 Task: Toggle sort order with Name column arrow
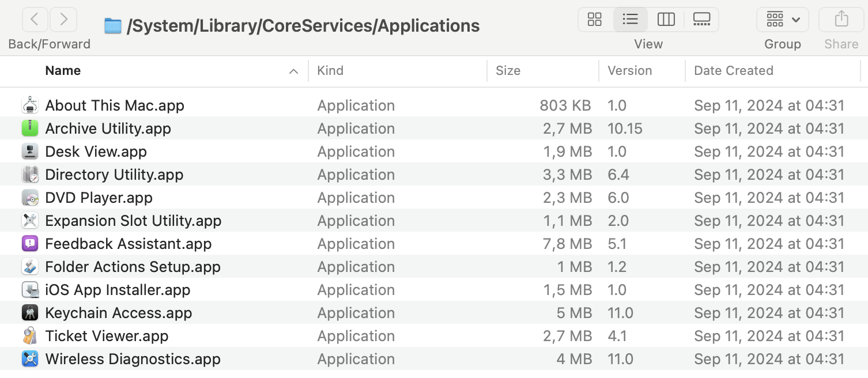(x=293, y=71)
